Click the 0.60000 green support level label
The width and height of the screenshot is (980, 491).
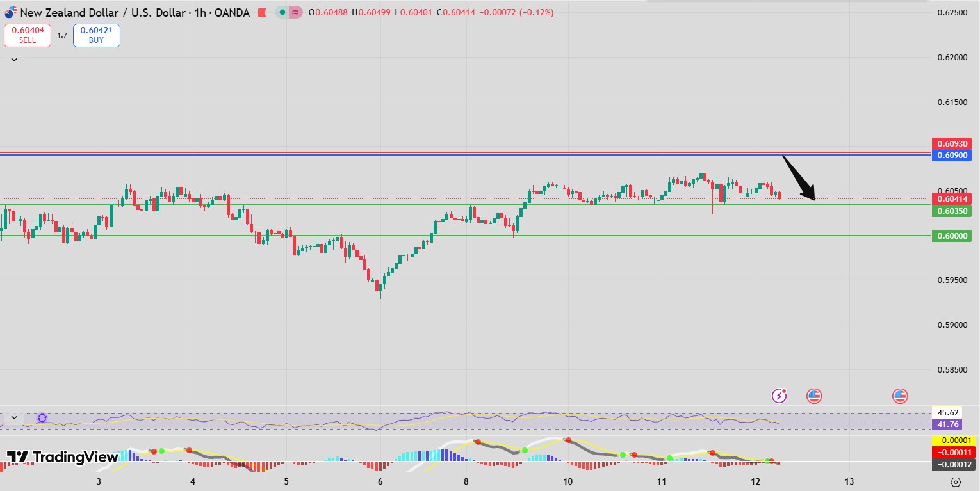951,236
